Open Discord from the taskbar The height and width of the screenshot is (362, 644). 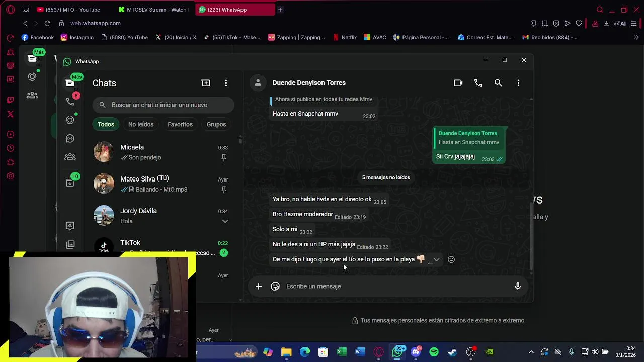[416, 352]
